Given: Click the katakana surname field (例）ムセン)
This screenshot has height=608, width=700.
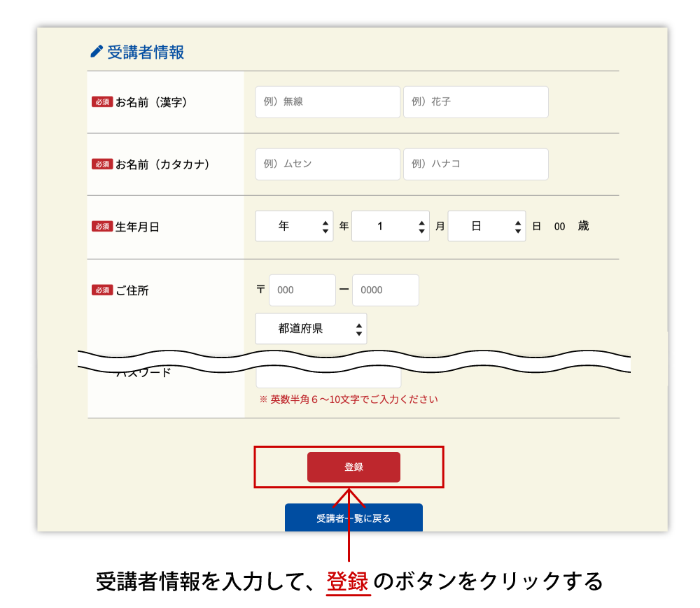Looking at the screenshot, I should 328,164.
